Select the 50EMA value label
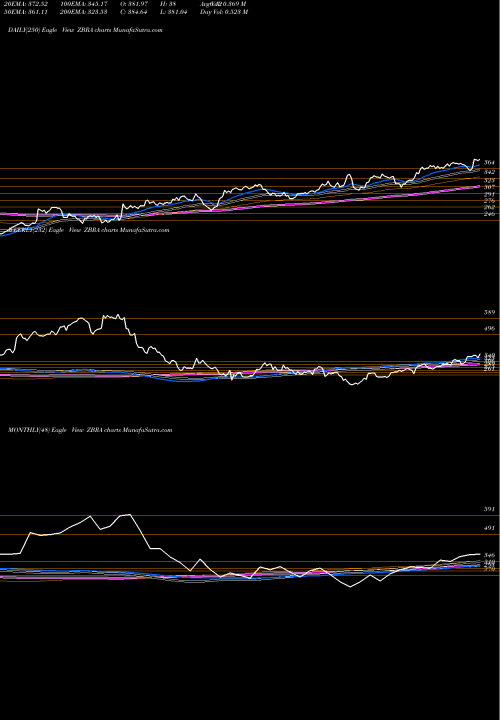The width and height of the screenshot is (500, 720). coord(28,12)
